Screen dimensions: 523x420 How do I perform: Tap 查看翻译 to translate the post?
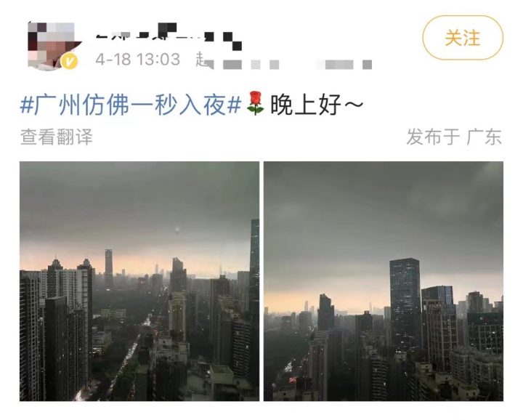point(57,137)
